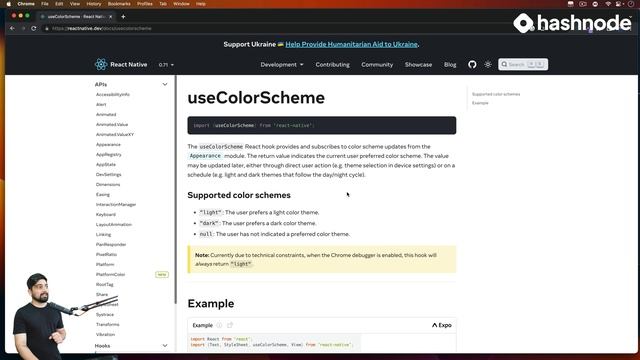This screenshot has width=640, height=360.
Task: Select Dimensions in the sidebar
Action: click(108, 184)
